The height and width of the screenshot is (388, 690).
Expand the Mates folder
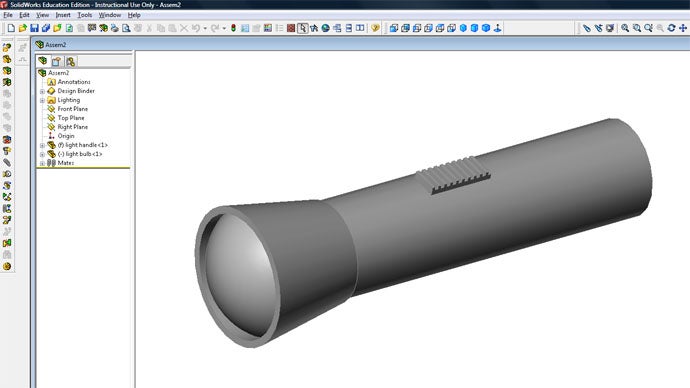pos(42,163)
